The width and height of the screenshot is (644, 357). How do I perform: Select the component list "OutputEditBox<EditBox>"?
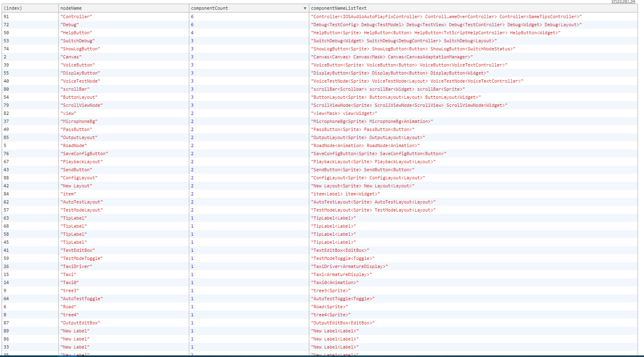(343, 323)
